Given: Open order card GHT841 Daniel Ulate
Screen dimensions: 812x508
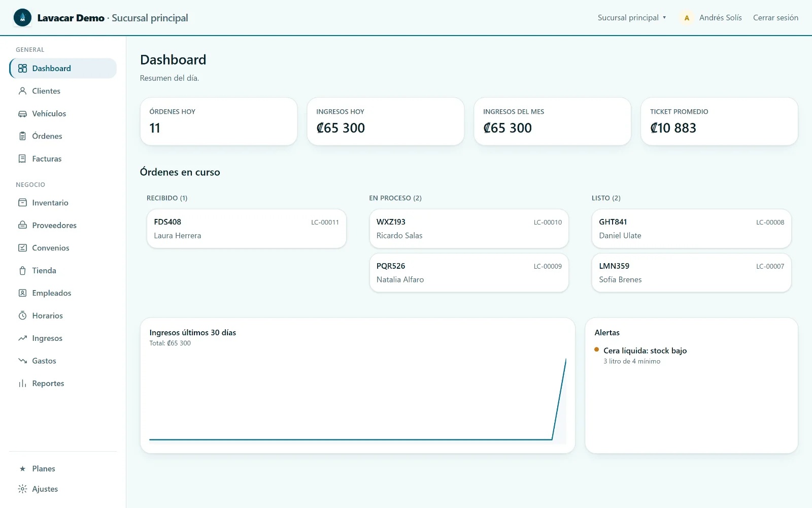Looking at the screenshot, I should tap(691, 229).
